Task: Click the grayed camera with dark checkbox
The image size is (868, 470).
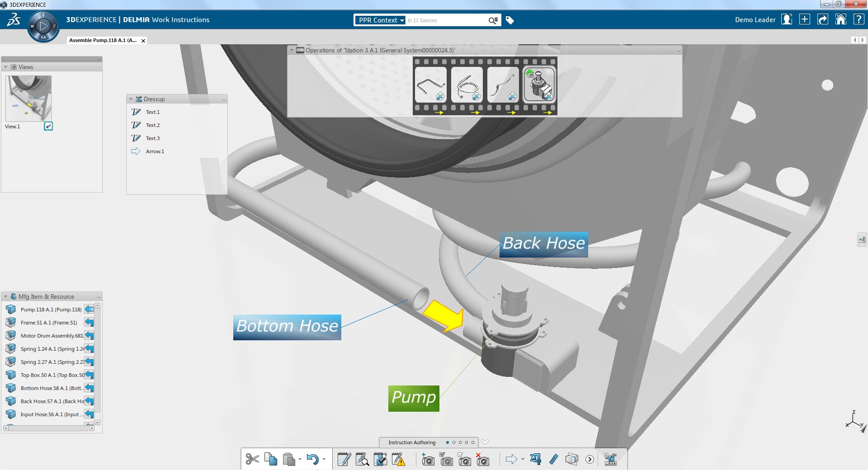Action: [446, 460]
